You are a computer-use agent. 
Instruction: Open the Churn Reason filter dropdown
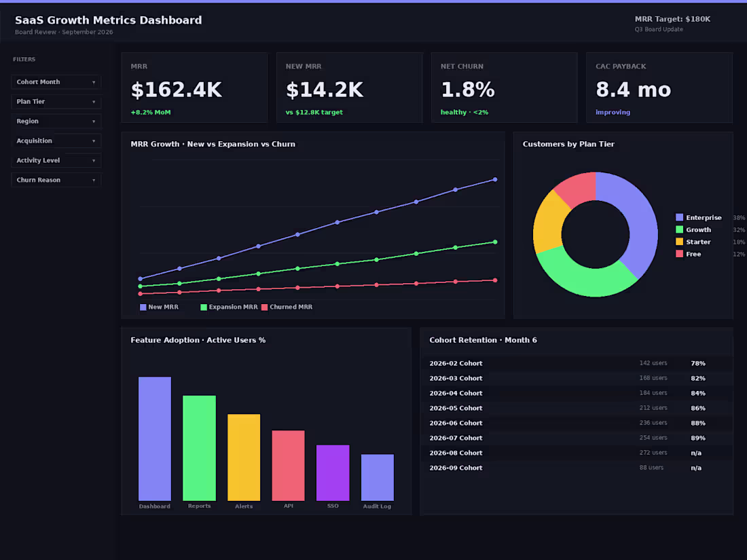coord(56,179)
